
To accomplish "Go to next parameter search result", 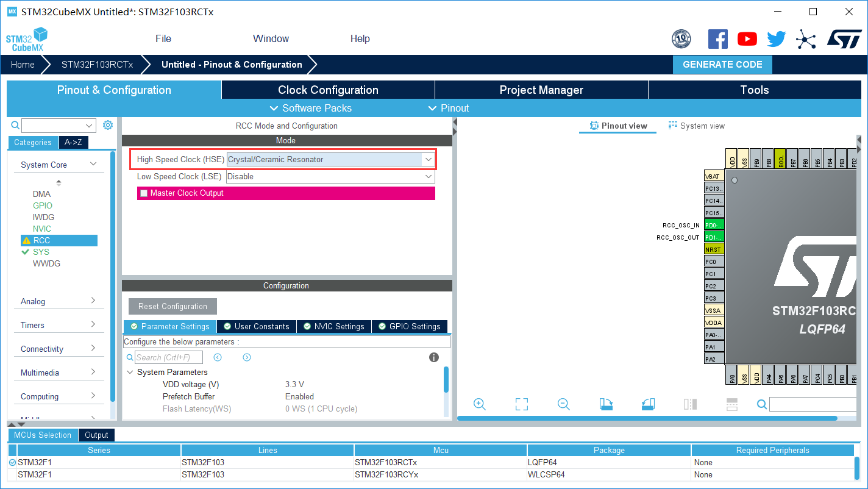I will (247, 357).
